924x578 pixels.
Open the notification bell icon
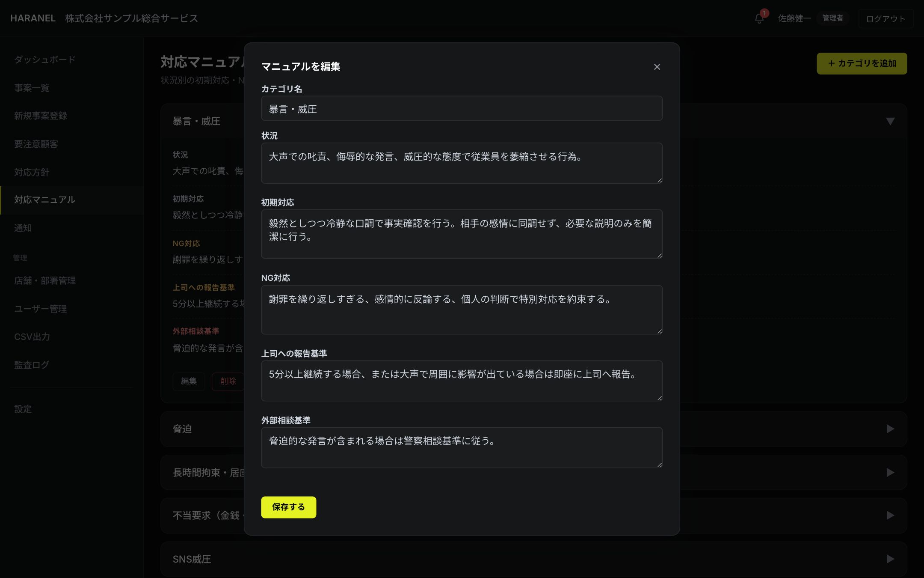[x=759, y=18]
